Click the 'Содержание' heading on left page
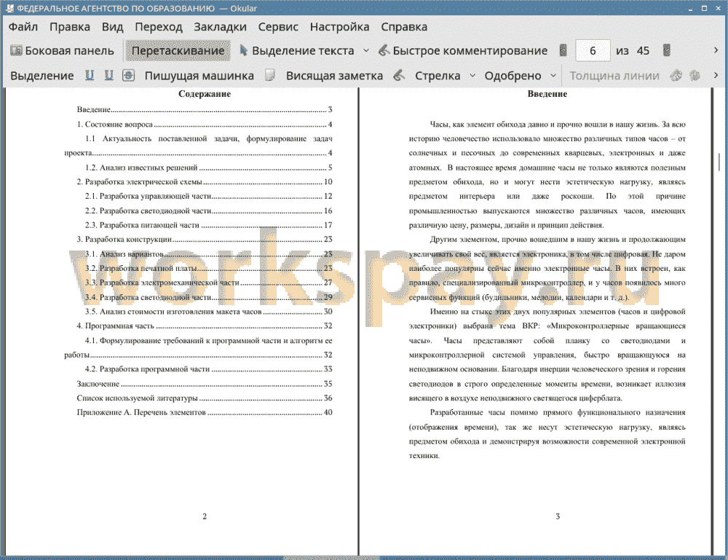Viewport: 728px width, 560px height. pos(205,94)
